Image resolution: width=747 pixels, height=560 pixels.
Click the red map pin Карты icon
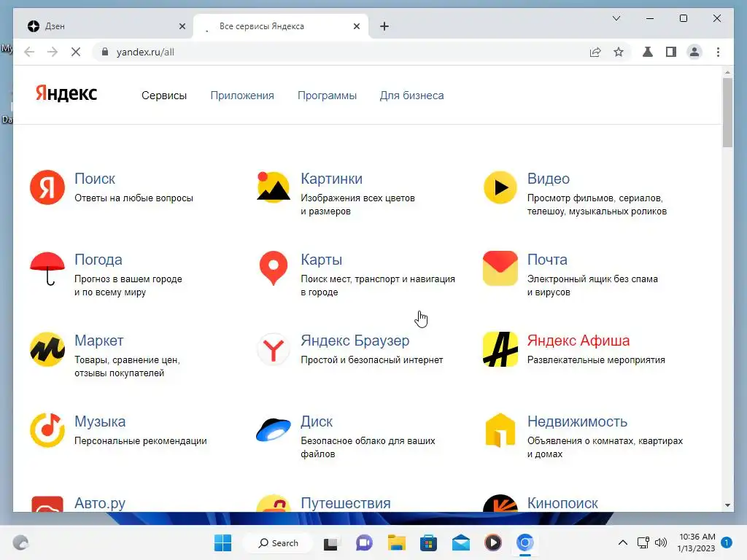click(274, 268)
